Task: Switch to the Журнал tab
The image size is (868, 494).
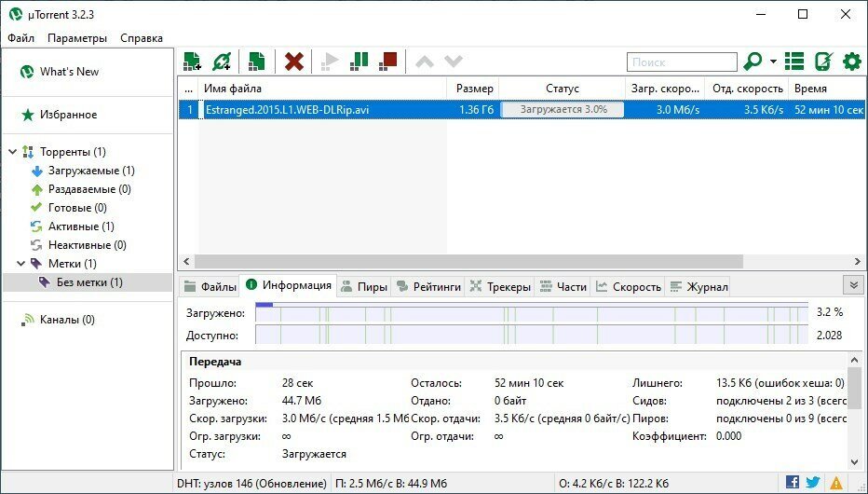Action: [x=698, y=286]
